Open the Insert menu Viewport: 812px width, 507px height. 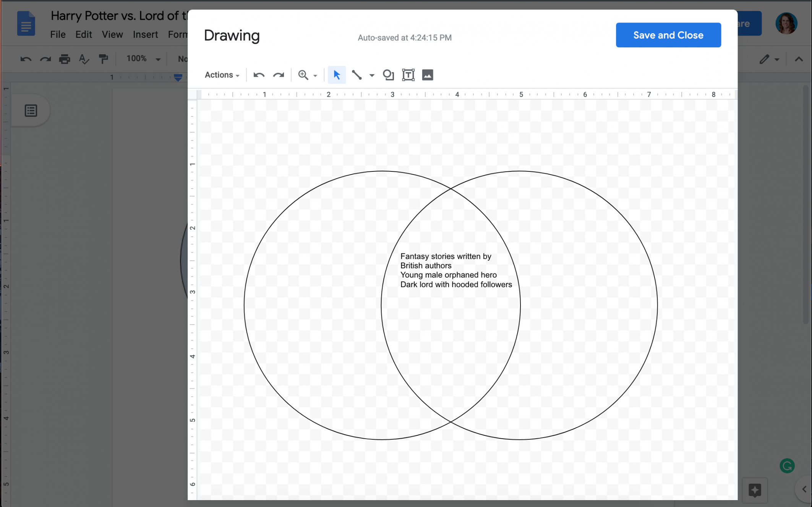(x=145, y=34)
